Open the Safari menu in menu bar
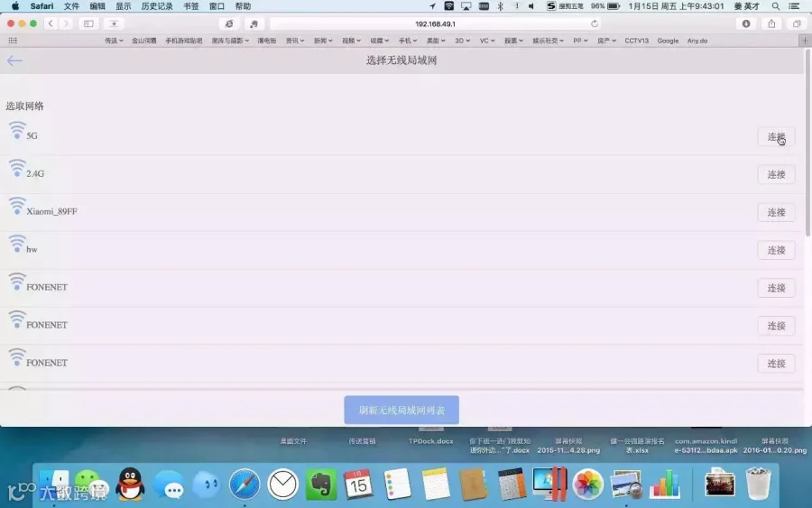This screenshot has height=508, width=812. [x=42, y=6]
